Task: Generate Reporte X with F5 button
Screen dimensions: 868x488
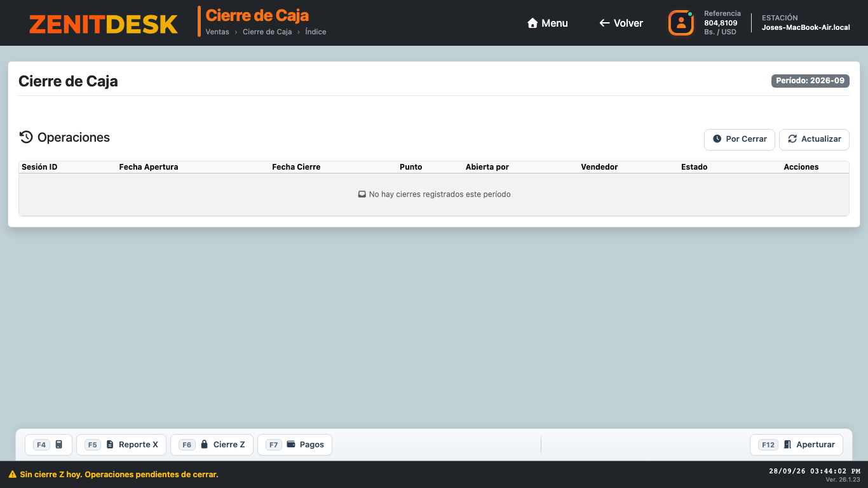Action: pyautogui.click(x=121, y=445)
